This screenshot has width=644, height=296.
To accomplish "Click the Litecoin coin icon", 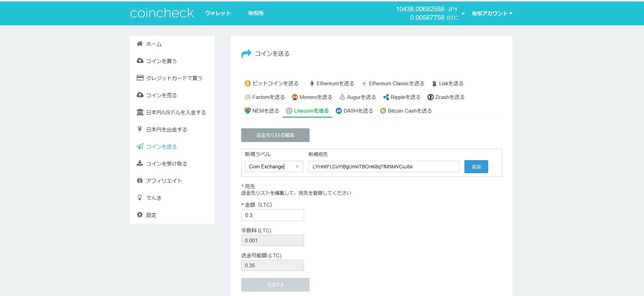I will click(x=289, y=111).
